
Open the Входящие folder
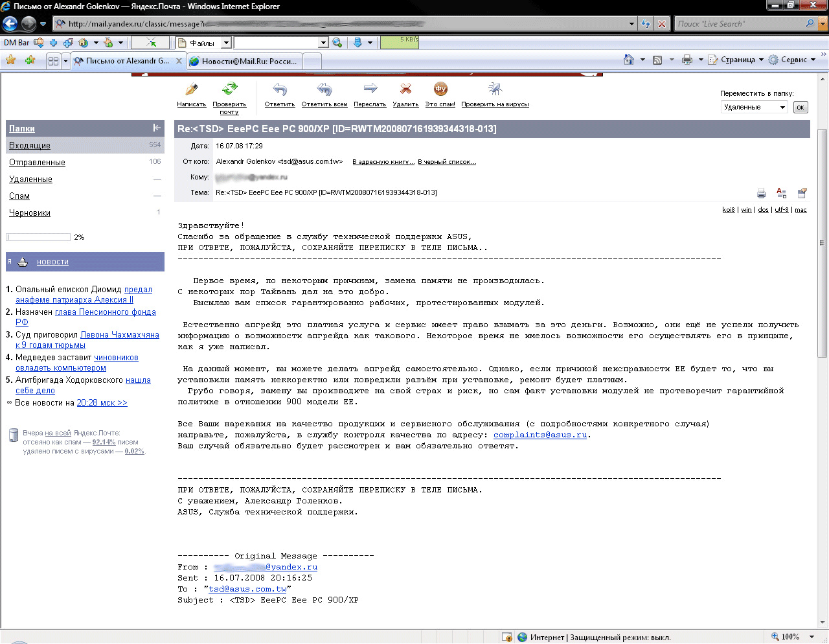point(30,146)
